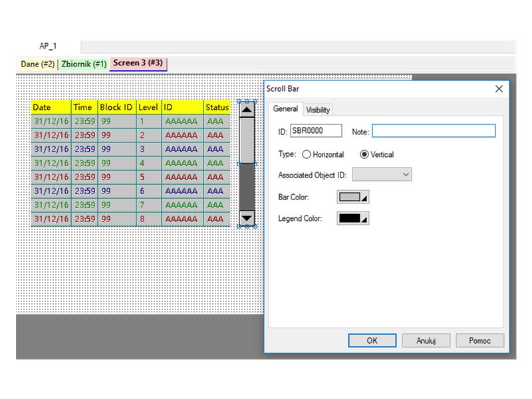
Task: Click the Level cell showing 8
Action: 149,219
